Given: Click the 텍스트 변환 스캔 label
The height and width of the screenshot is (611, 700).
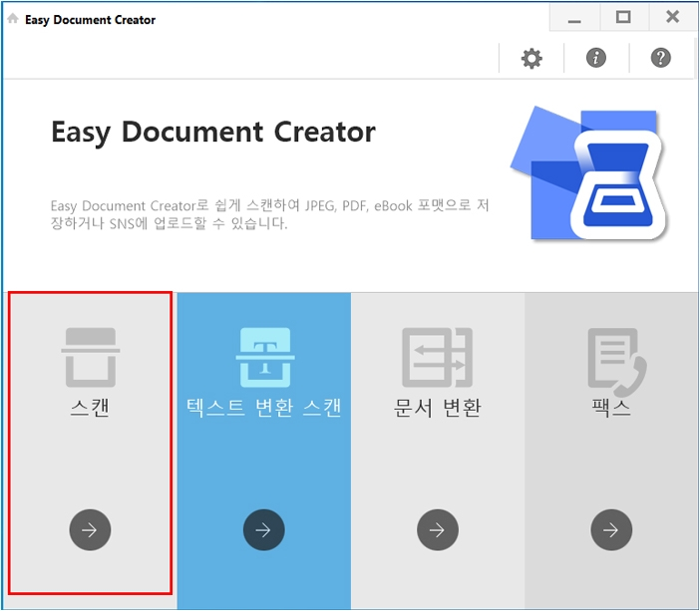Looking at the screenshot, I should pos(264,408).
